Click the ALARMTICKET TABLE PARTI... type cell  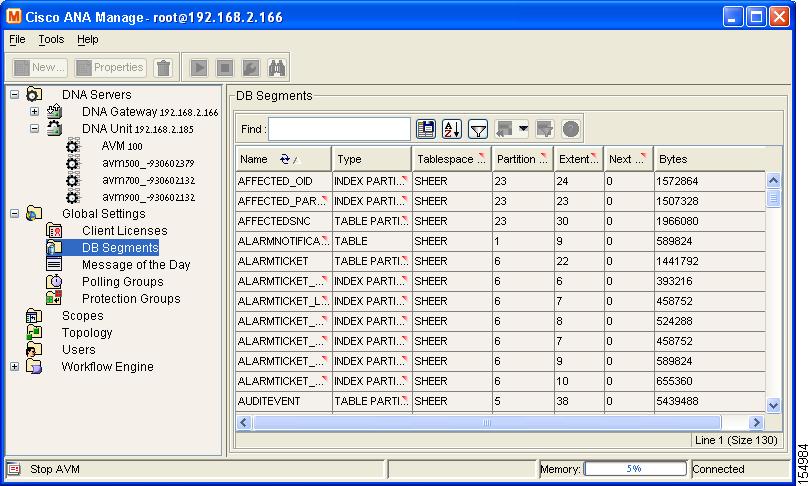(x=372, y=261)
